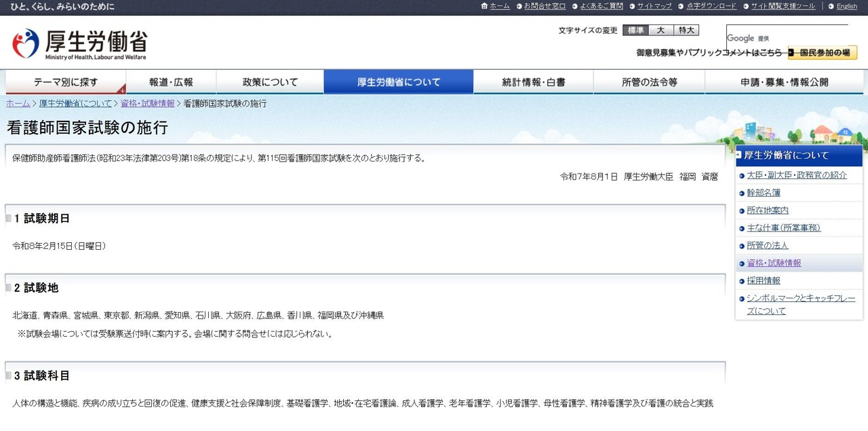Open the テーマ別に探す navigation menu

pos(65,81)
